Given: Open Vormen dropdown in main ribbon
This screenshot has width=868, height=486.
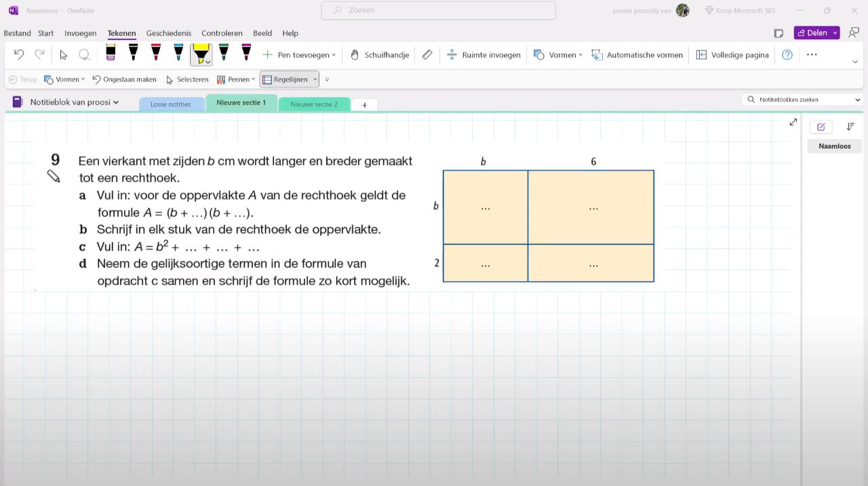Looking at the screenshot, I should (x=557, y=55).
